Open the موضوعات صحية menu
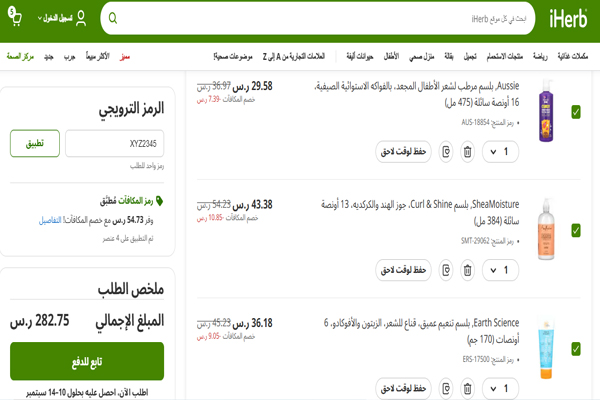 coord(233,57)
